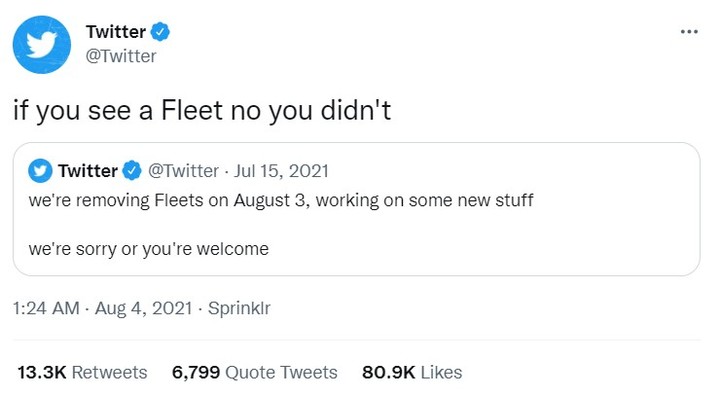Open the quoted tweet card about removing Fleets
Viewport: 720px width, 396px height.
coord(356,209)
